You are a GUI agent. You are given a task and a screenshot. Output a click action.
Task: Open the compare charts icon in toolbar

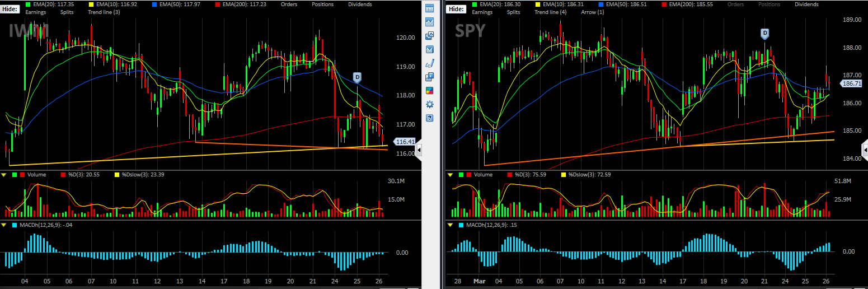click(430, 35)
